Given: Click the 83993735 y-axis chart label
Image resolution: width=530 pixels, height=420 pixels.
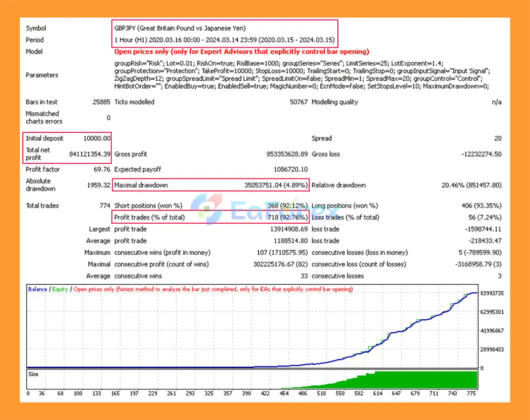Looking at the screenshot, I should (492, 293).
